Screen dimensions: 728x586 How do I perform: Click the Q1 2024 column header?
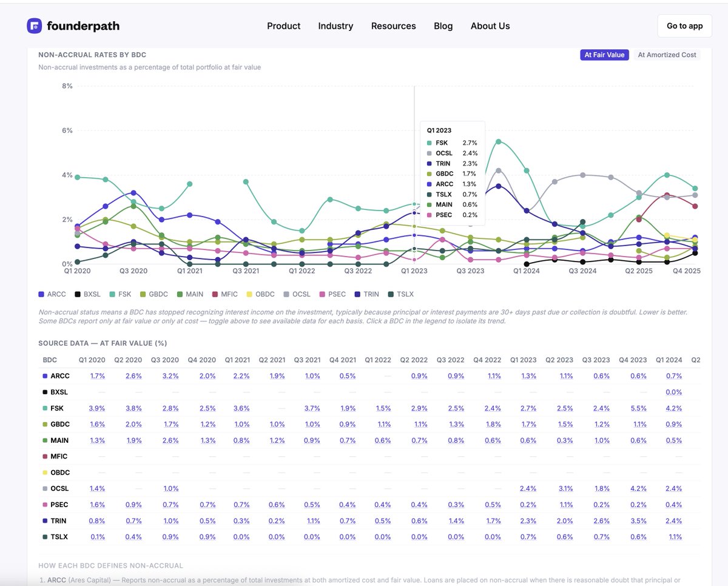[x=668, y=360]
